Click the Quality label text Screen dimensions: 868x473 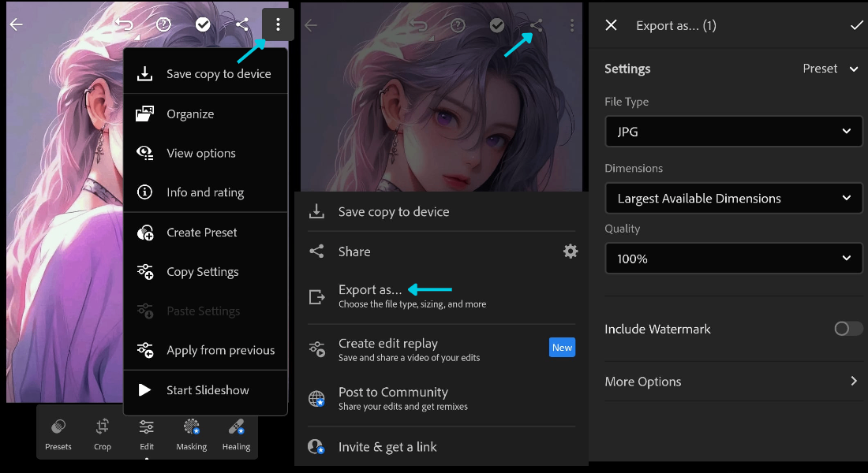coord(623,229)
